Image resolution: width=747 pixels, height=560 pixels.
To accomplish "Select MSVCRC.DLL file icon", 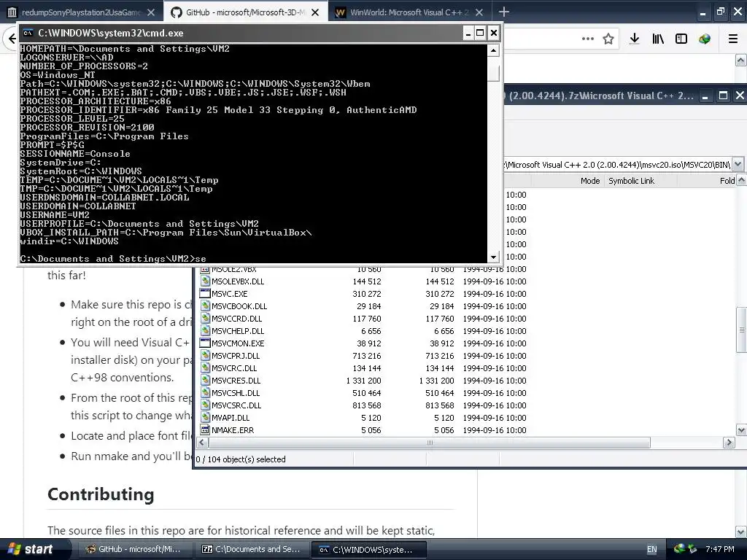I will (205, 367).
